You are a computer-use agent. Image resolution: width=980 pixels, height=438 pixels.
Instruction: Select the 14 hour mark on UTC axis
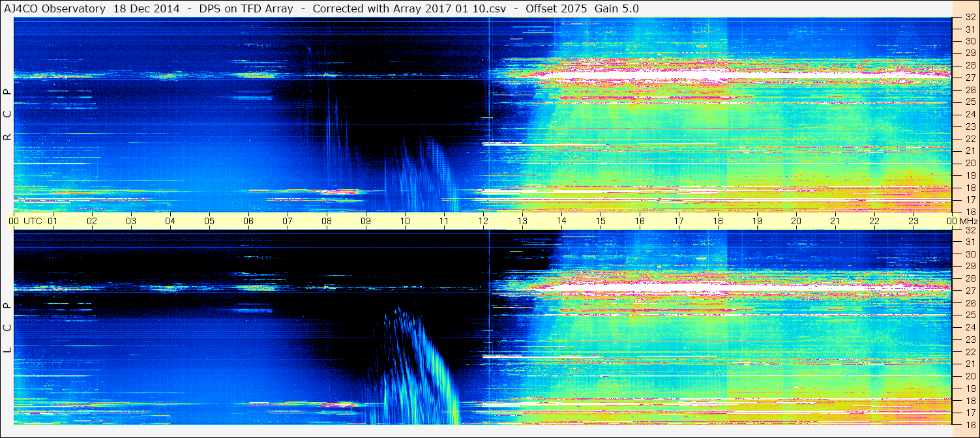coord(561,221)
